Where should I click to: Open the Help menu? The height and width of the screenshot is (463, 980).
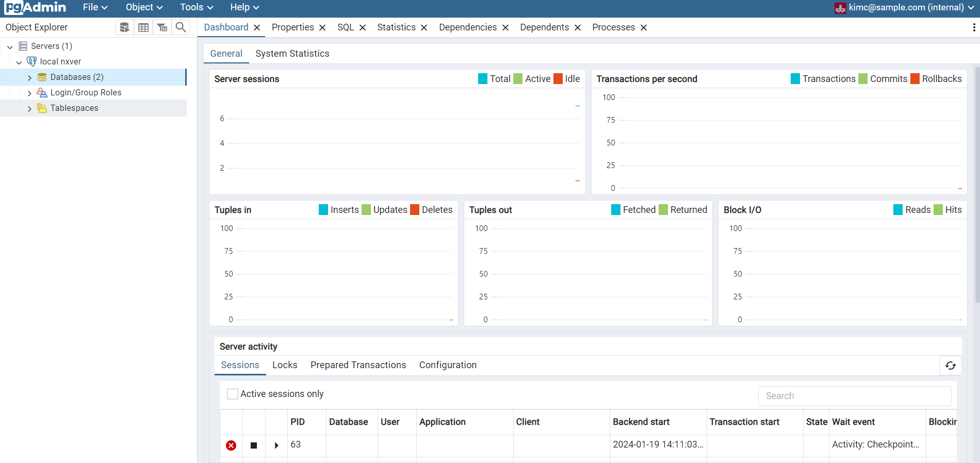click(244, 7)
